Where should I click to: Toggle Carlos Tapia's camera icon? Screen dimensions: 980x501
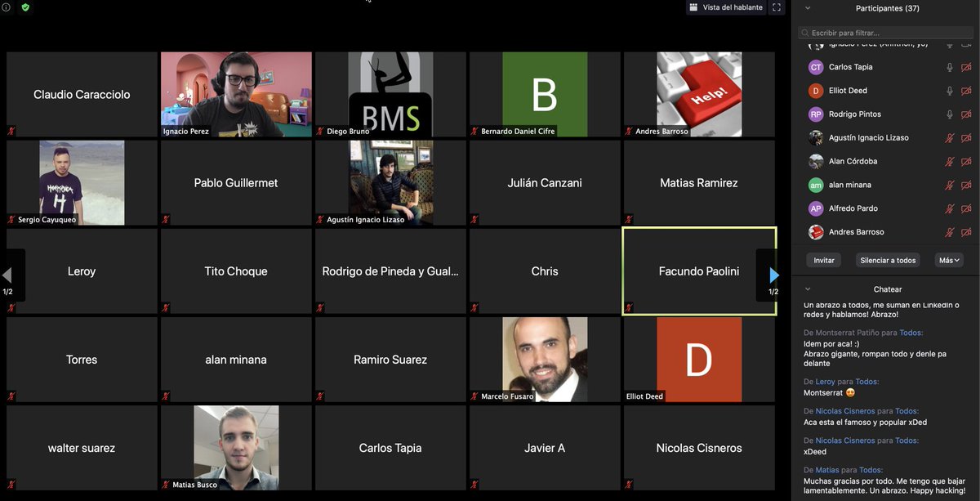point(966,67)
